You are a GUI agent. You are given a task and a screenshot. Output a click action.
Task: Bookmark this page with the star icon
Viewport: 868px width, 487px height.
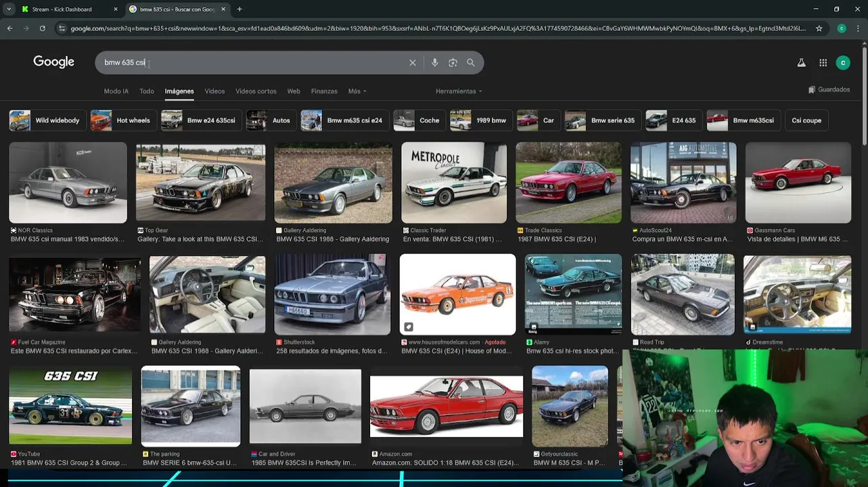point(819,28)
